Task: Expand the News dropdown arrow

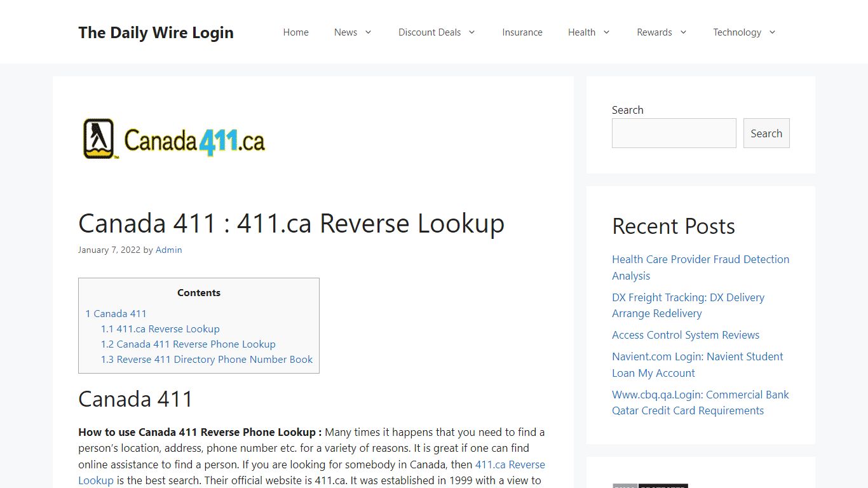Action: coord(368,32)
